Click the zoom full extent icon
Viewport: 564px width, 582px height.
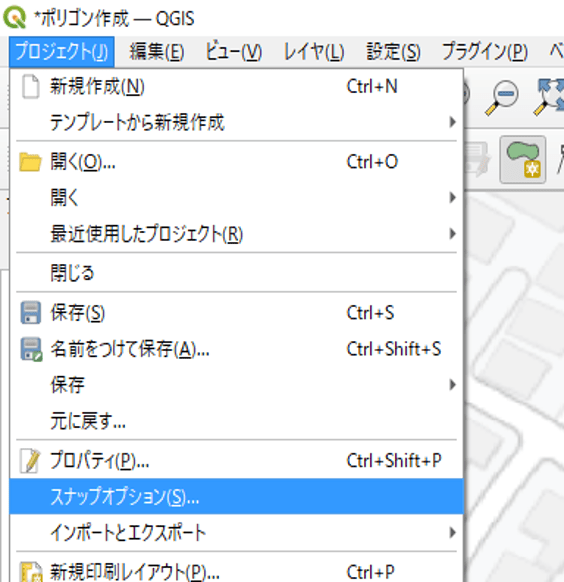549,97
